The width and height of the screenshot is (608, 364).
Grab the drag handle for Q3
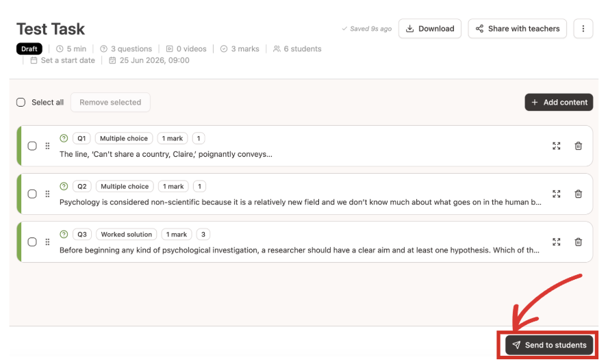(x=47, y=242)
